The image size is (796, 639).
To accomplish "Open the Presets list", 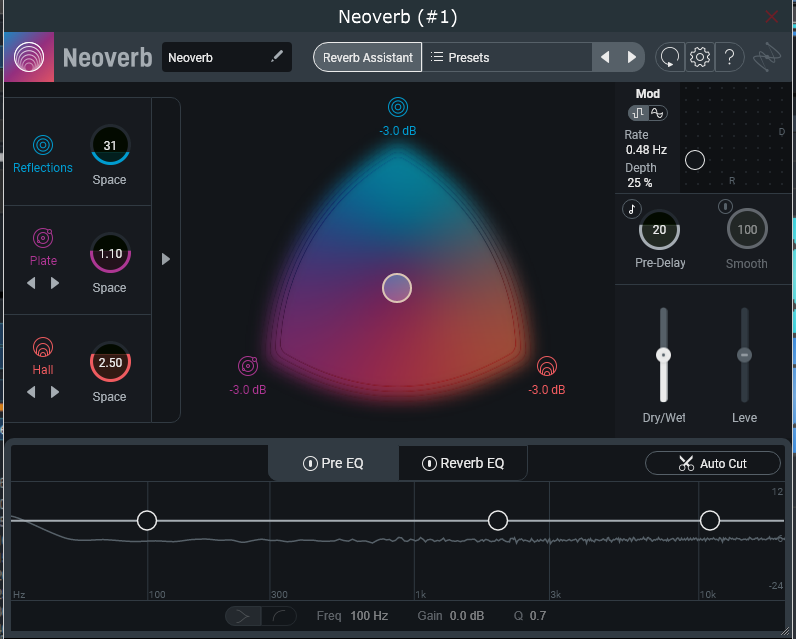I will pyautogui.click(x=507, y=57).
